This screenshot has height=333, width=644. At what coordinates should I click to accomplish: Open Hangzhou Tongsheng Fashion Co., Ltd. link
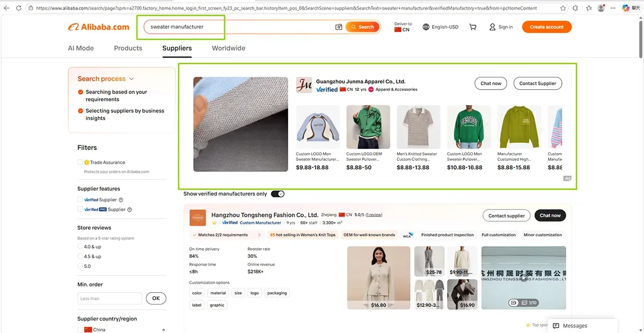[x=265, y=215]
